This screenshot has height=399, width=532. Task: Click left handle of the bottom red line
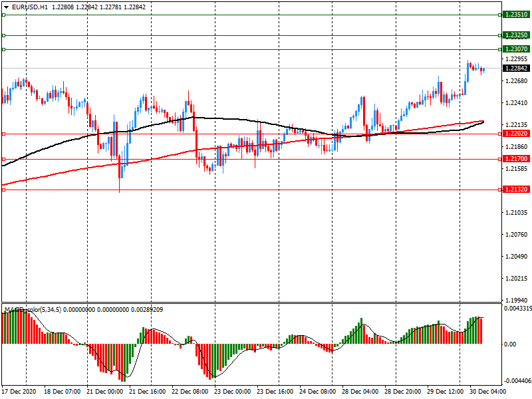[3, 190]
